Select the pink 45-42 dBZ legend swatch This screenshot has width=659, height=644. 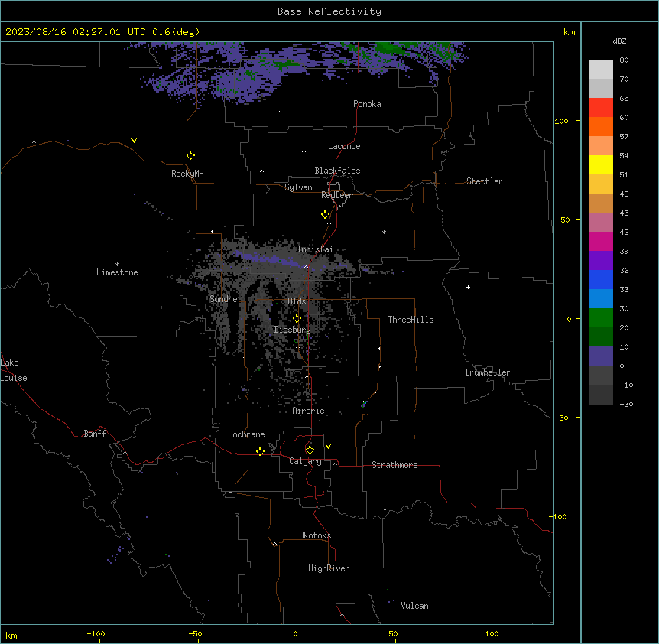(x=601, y=223)
